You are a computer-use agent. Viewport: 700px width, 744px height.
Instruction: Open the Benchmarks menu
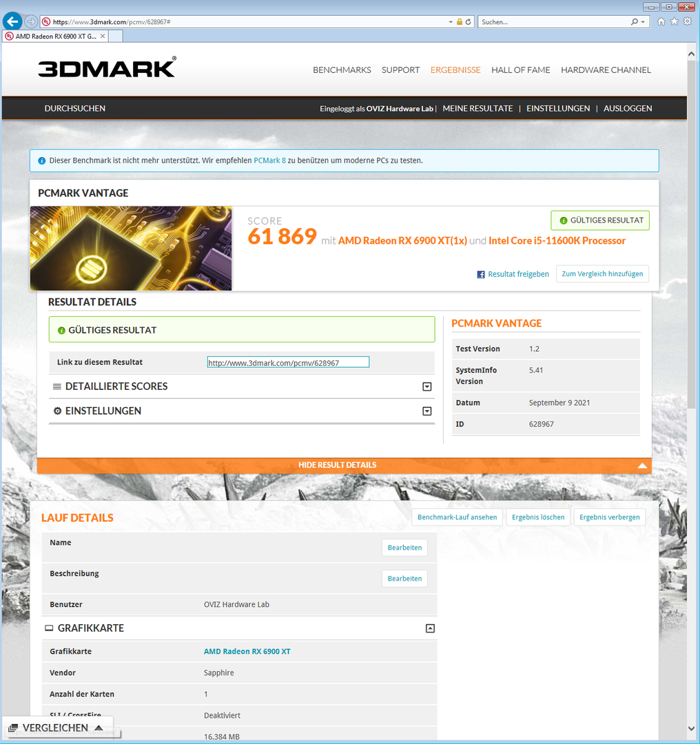click(342, 70)
